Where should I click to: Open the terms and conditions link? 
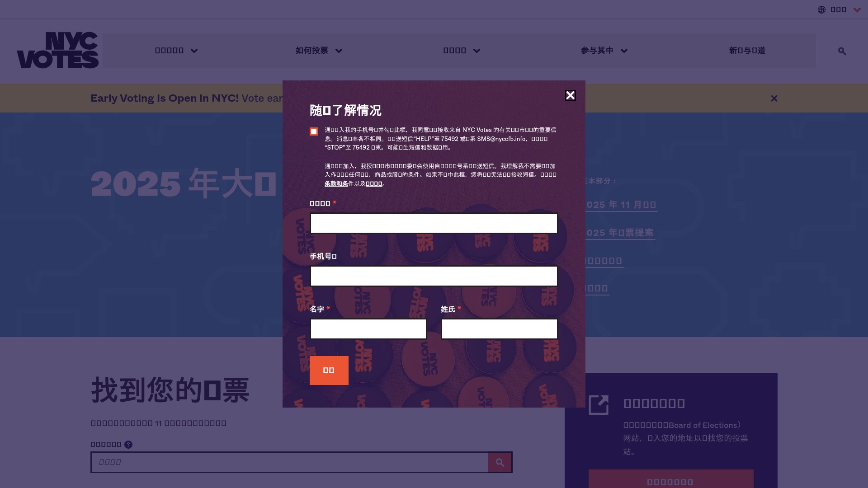click(x=336, y=183)
